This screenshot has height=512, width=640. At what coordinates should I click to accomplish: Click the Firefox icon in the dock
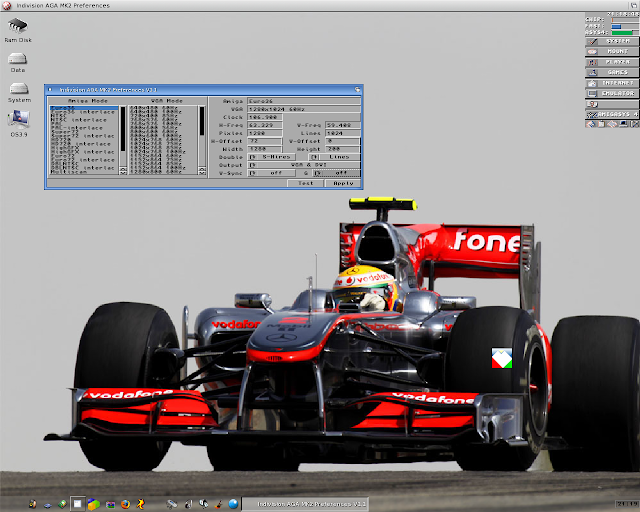(x=125, y=504)
